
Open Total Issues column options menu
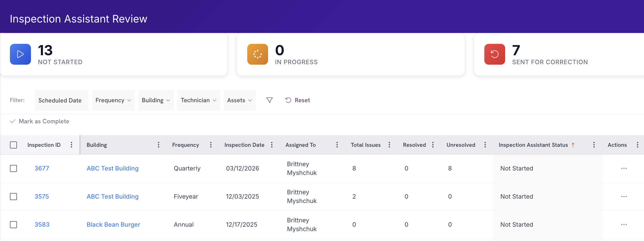[389, 145]
